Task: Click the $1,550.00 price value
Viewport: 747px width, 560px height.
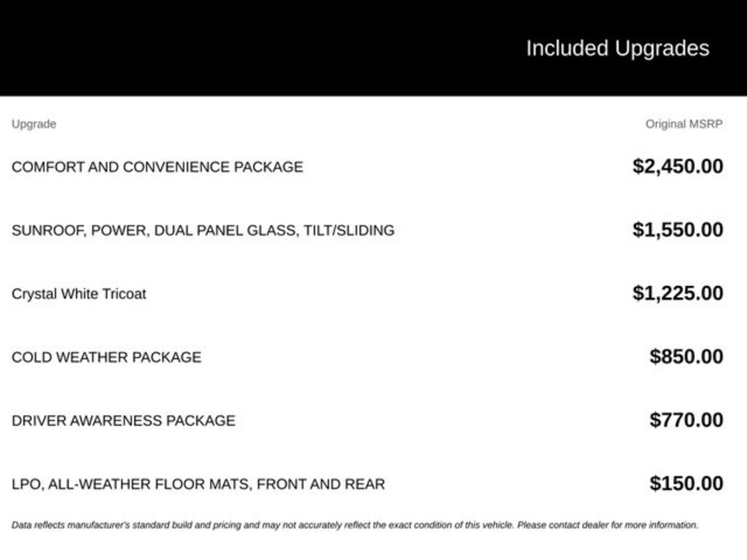Action: tap(678, 230)
